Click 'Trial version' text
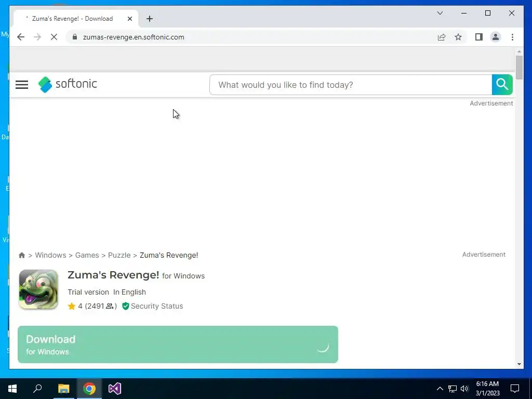The image size is (532, 399). pyautogui.click(x=88, y=292)
